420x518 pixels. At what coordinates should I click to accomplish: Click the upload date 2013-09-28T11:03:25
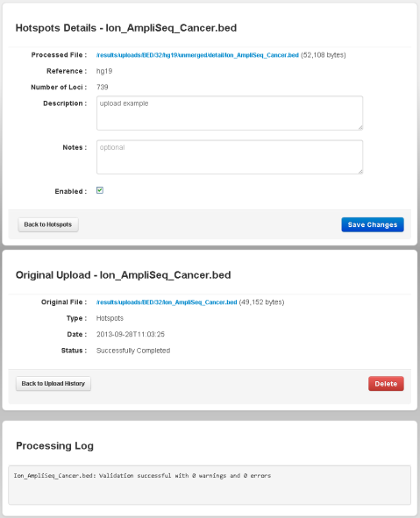click(x=130, y=334)
